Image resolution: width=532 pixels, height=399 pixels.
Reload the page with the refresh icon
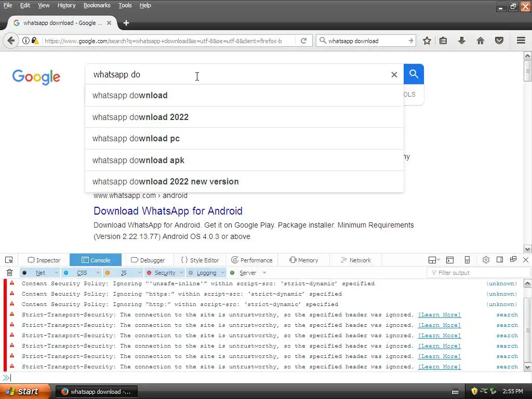303,41
